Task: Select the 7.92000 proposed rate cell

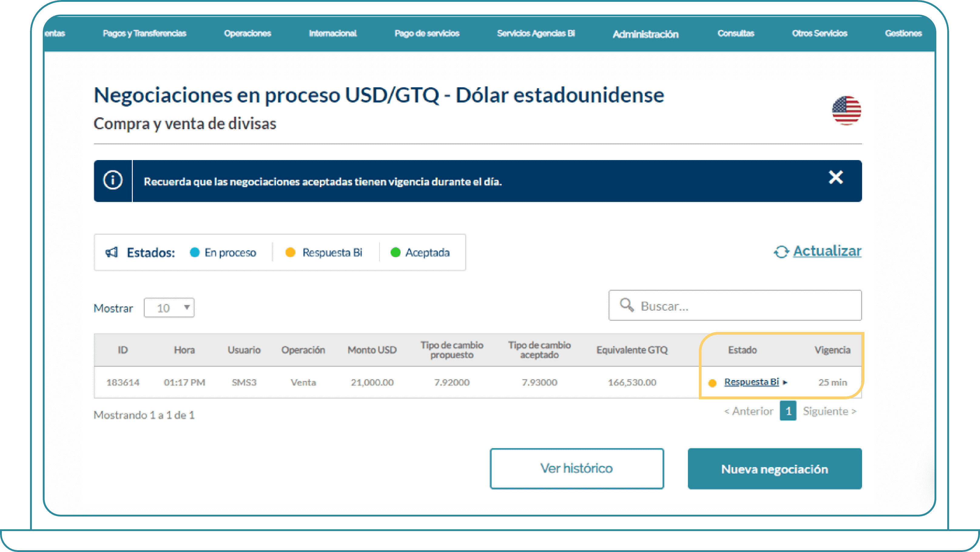Action: point(452,383)
